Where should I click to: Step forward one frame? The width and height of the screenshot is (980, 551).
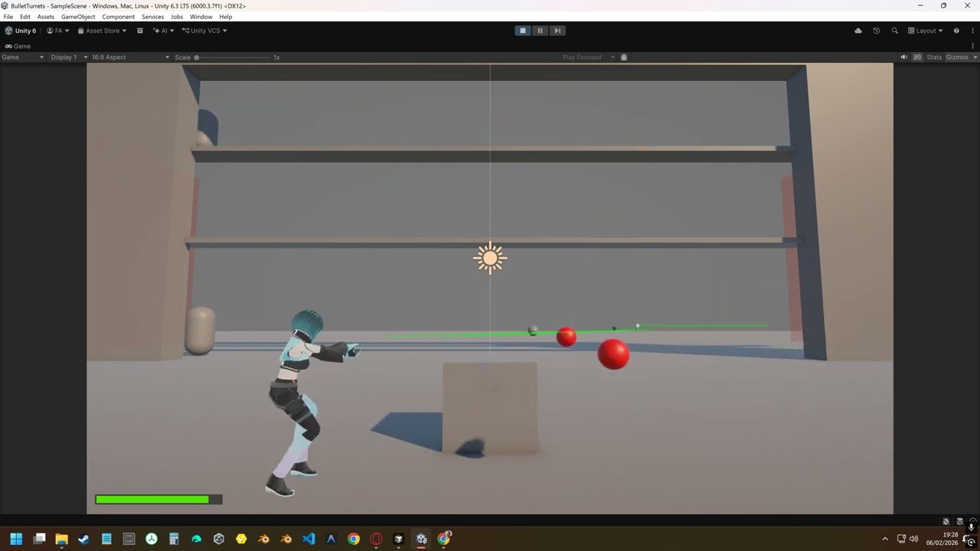(x=557, y=31)
